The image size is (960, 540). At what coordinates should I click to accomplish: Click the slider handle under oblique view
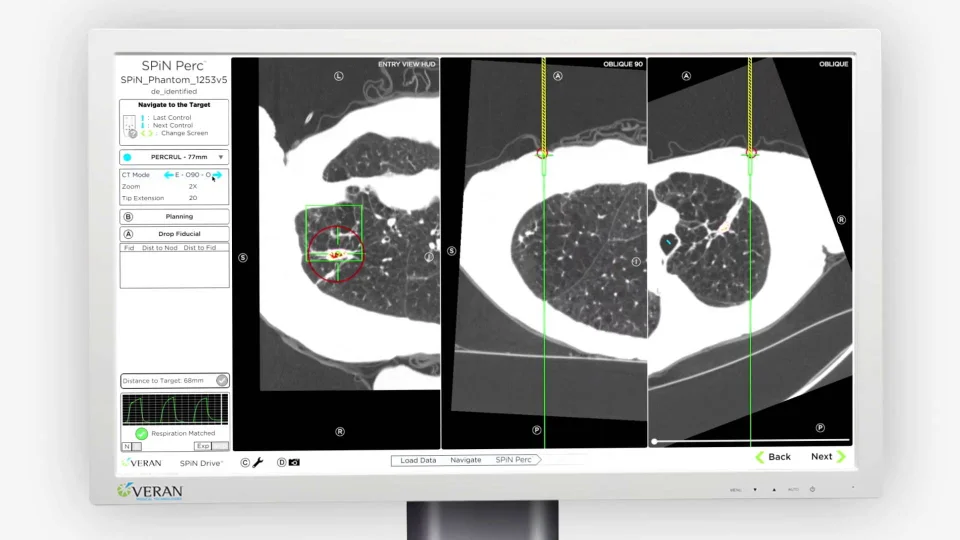[x=654, y=441]
